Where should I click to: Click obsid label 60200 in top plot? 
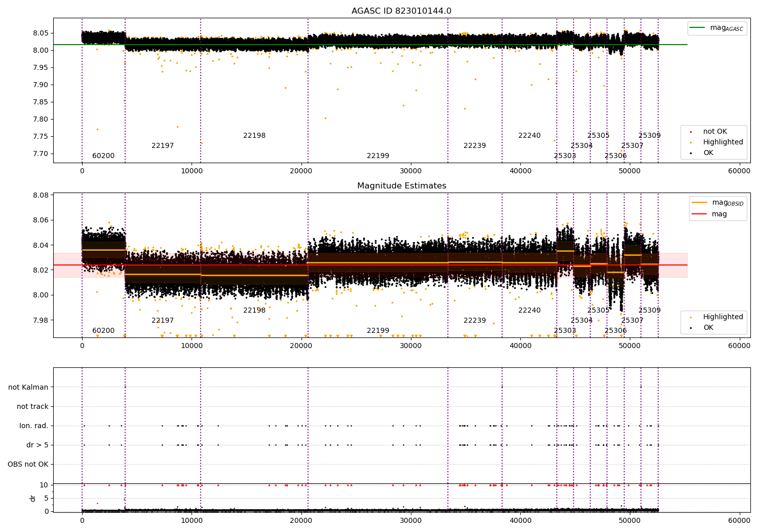(103, 156)
